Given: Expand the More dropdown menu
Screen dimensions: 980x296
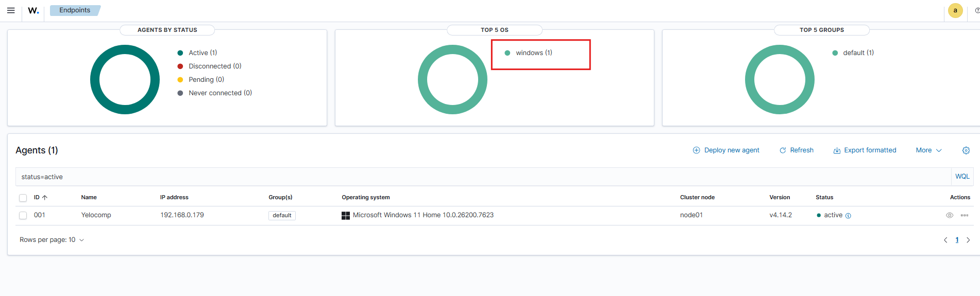Looking at the screenshot, I should tap(928, 150).
